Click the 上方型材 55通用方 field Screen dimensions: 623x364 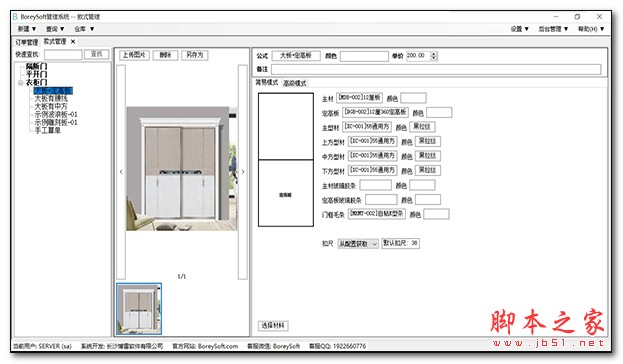pos(373,141)
